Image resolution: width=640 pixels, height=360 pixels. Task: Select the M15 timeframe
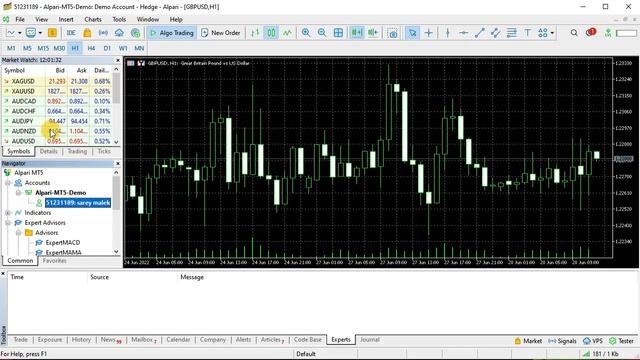pos(43,48)
